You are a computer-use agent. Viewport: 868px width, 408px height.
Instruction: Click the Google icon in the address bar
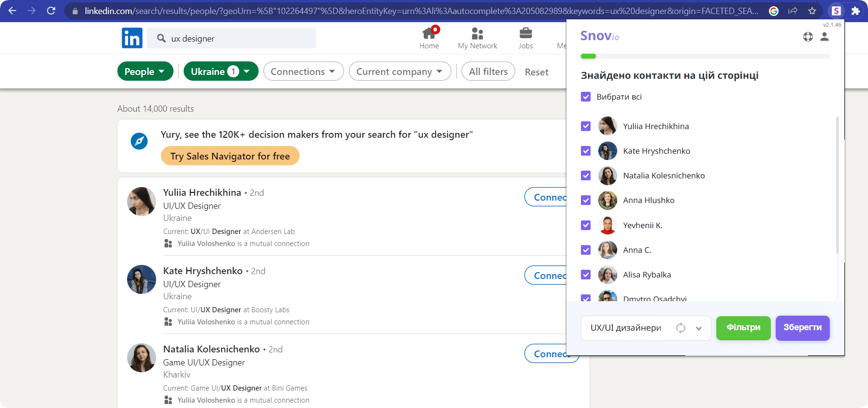pyautogui.click(x=774, y=11)
